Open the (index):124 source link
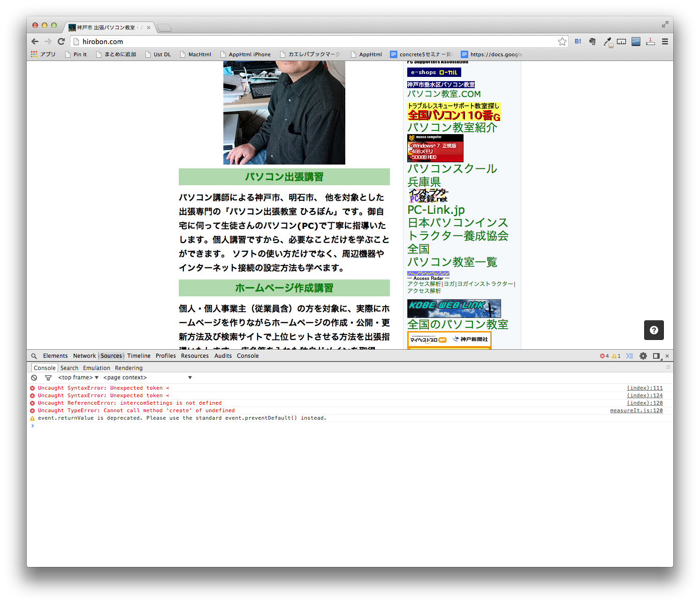Screen dimensions: 700x604 pos(645,395)
